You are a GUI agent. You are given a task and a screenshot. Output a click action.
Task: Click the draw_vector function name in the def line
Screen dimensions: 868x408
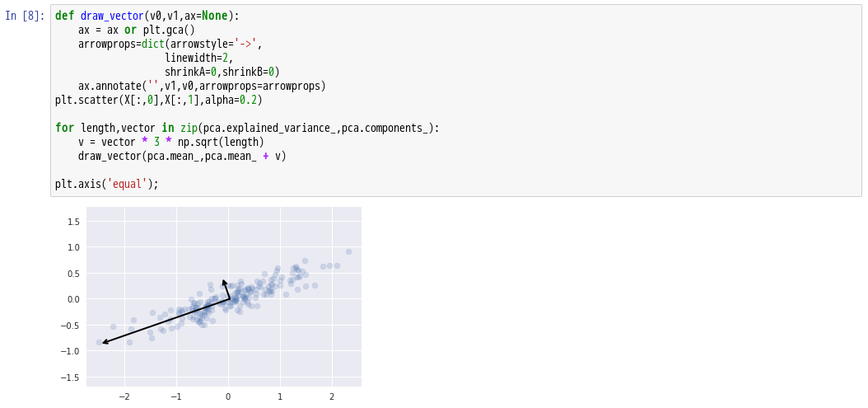(111, 16)
